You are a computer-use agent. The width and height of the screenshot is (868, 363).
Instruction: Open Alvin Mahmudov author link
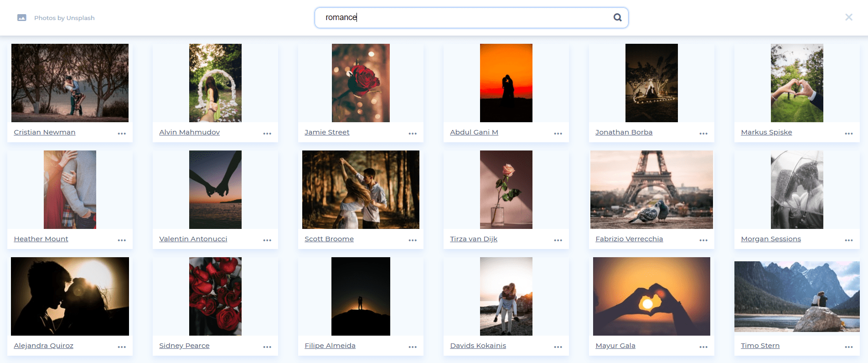coord(190,132)
